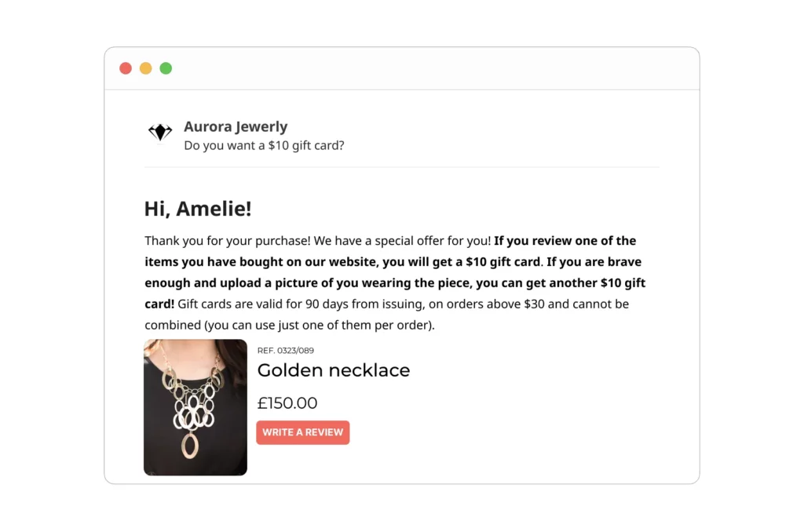
Task: Click the sender name Aurora Jewerly
Action: point(235,126)
